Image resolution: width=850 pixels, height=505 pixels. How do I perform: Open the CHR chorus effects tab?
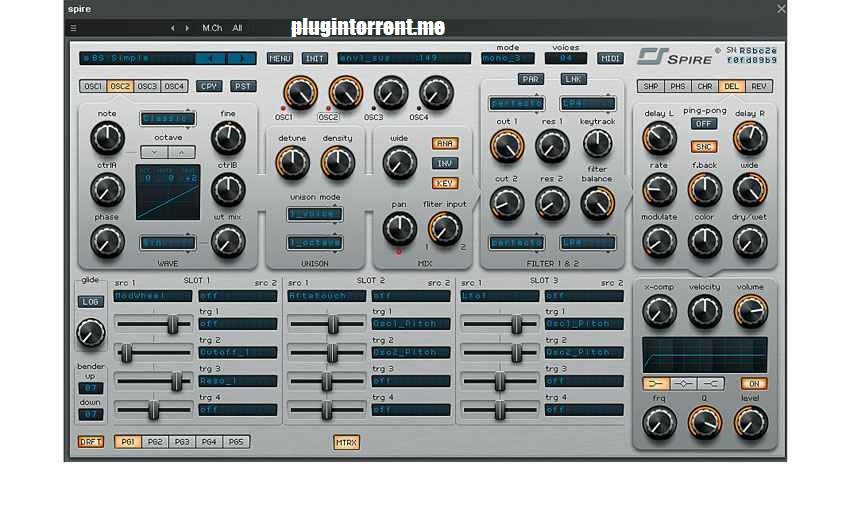pyautogui.click(x=705, y=86)
